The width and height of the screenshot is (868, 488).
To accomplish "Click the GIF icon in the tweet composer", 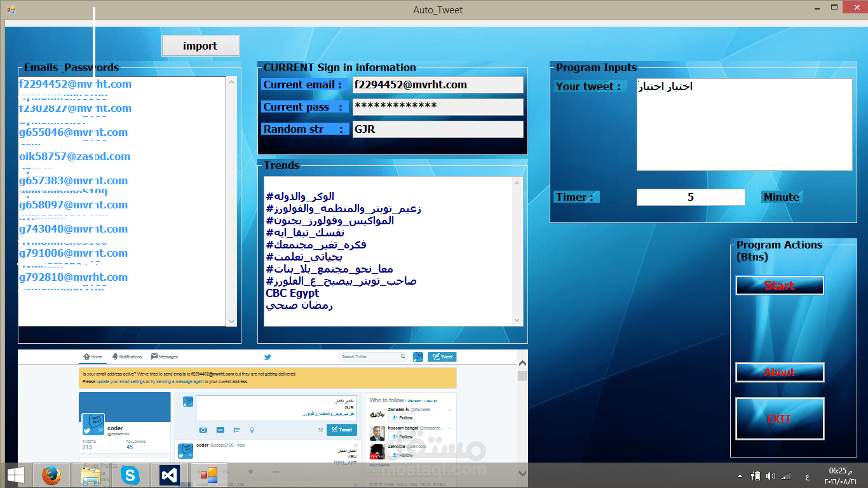I will pyautogui.click(x=220, y=430).
